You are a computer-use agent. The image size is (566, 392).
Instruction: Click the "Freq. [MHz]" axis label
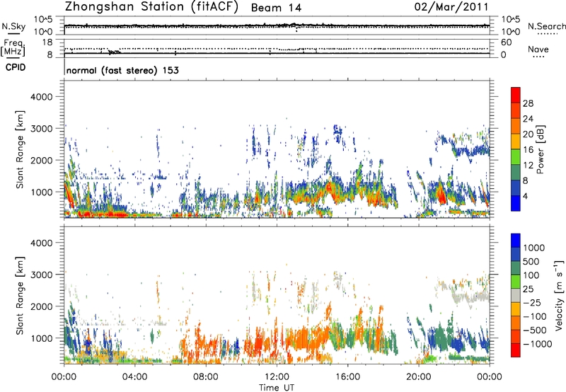(x=13, y=48)
